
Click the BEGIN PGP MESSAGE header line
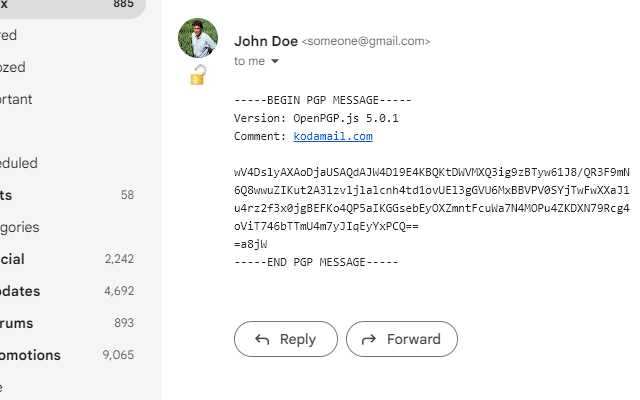pos(323,100)
